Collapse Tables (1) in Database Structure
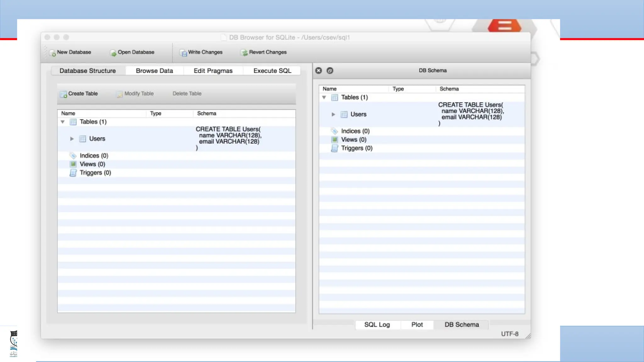The image size is (644, 362). (63, 122)
